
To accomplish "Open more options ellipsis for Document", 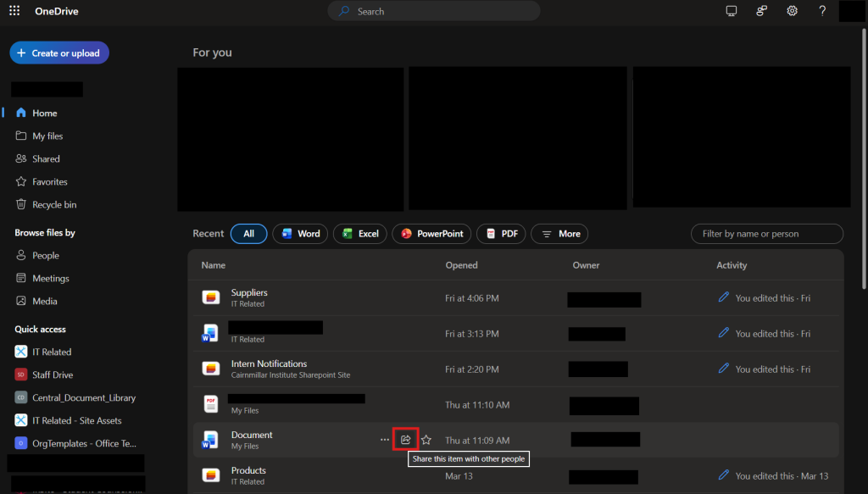I will (x=385, y=440).
